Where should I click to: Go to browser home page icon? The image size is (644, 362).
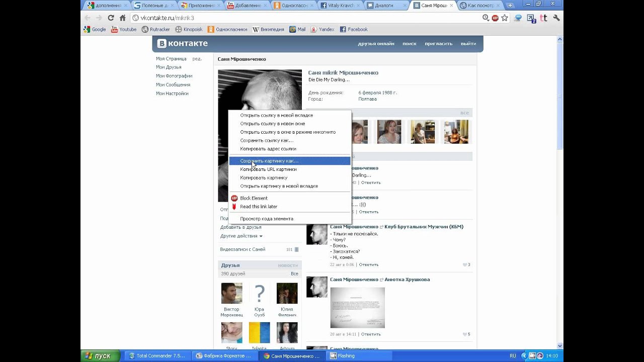pyautogui.click(x=122, y=18)
